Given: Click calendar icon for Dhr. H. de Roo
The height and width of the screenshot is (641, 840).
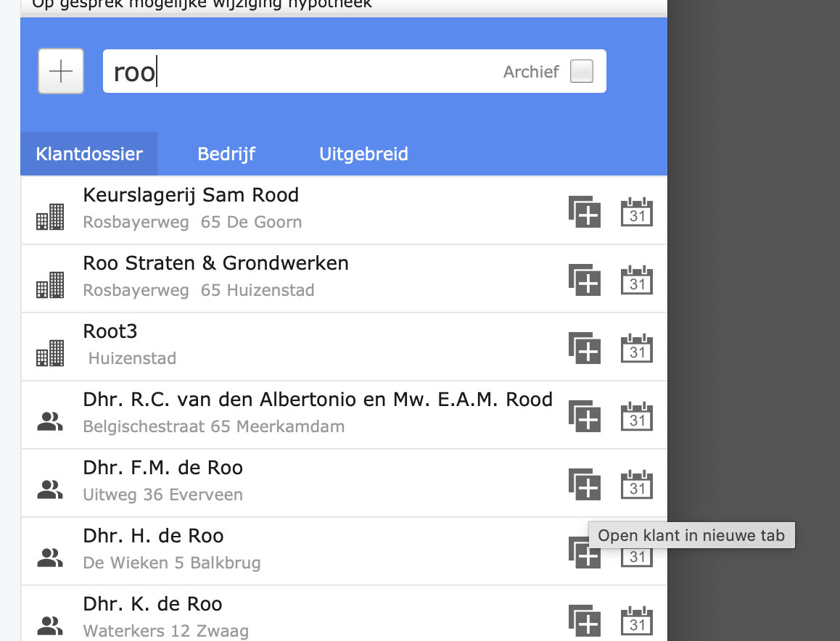Looking at the screenshot, I should (x=636, y=557).
